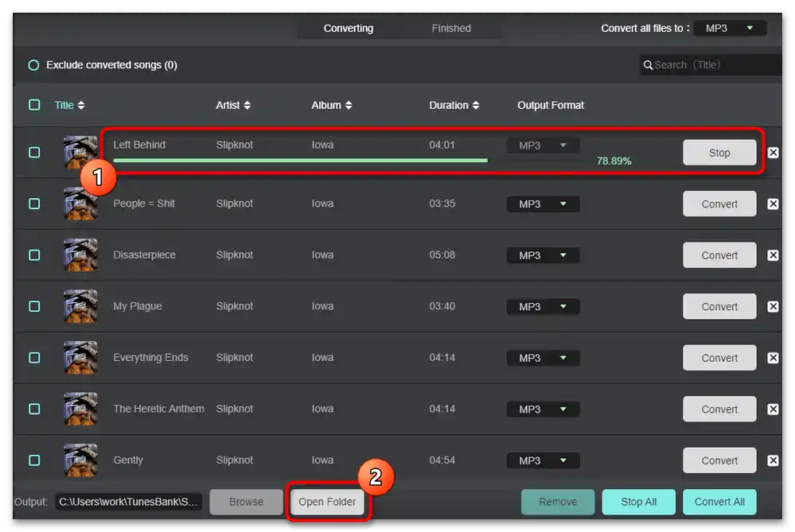The height and width of the screenshot is (532, 795).
Task: Focus the Search (Title) field
Action: click(711, 65)
